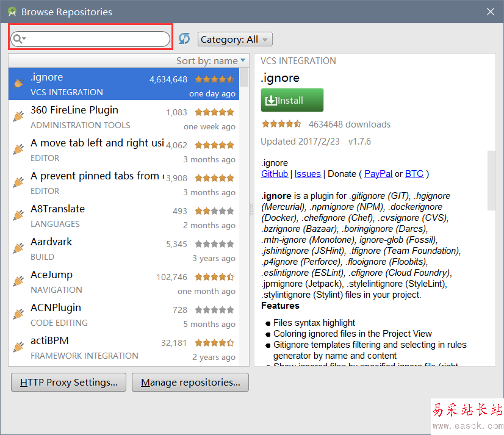Click the plug icon beside A8Translate

pyautogui.click(x=19, y=215)
